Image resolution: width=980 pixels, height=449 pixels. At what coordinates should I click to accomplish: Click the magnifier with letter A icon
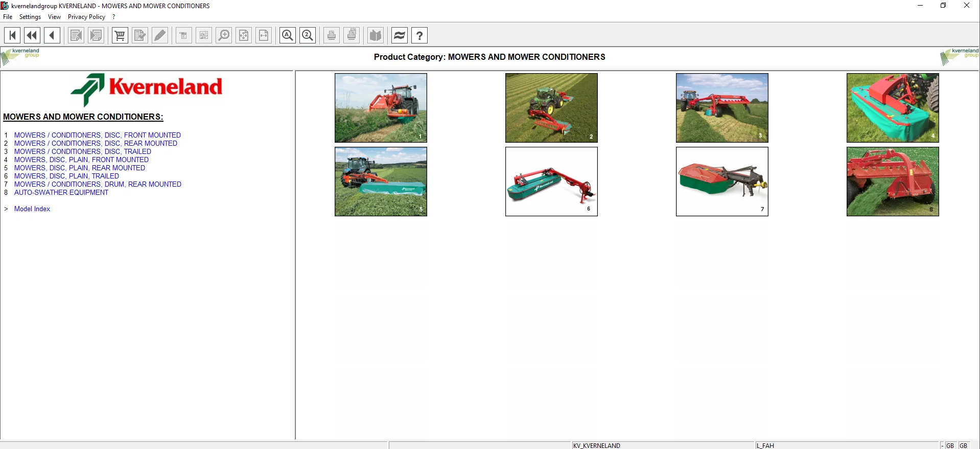click(x=288, y=35)
